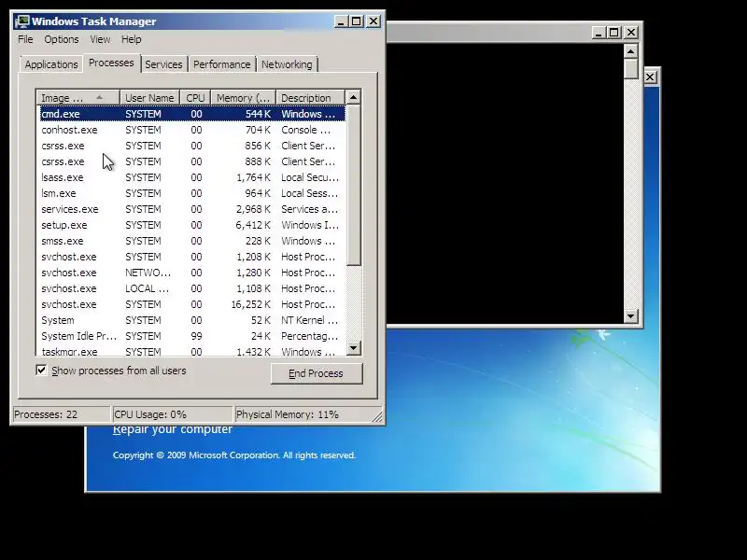Click the Task Manager resize grip
The image size is (747, 560).
point(377,417)
